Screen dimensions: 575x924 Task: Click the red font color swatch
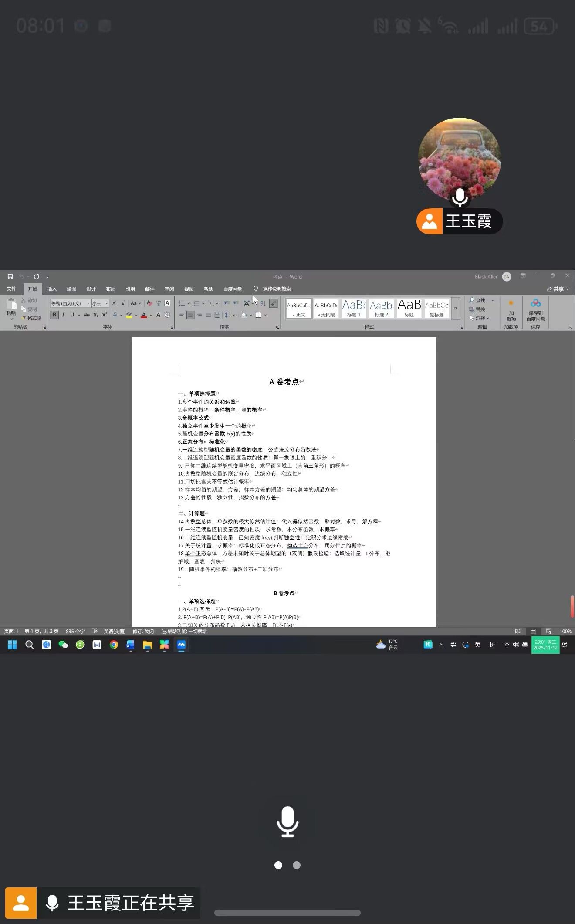tap(144, 315)
